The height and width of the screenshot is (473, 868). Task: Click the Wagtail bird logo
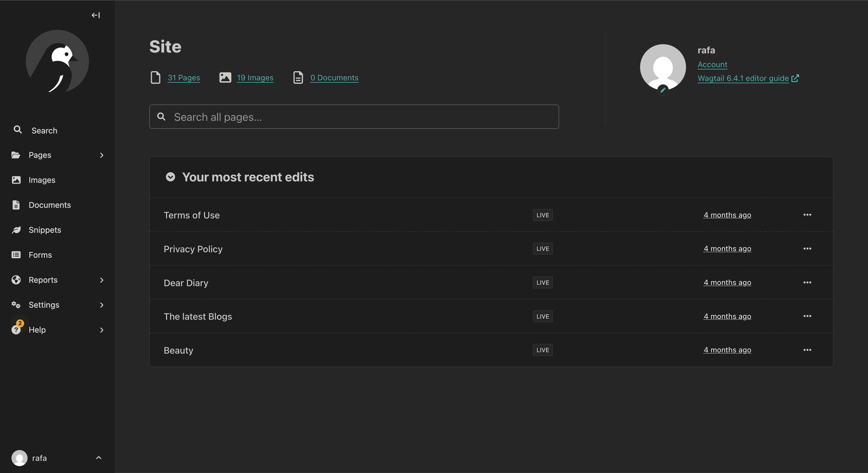(57, 61)
